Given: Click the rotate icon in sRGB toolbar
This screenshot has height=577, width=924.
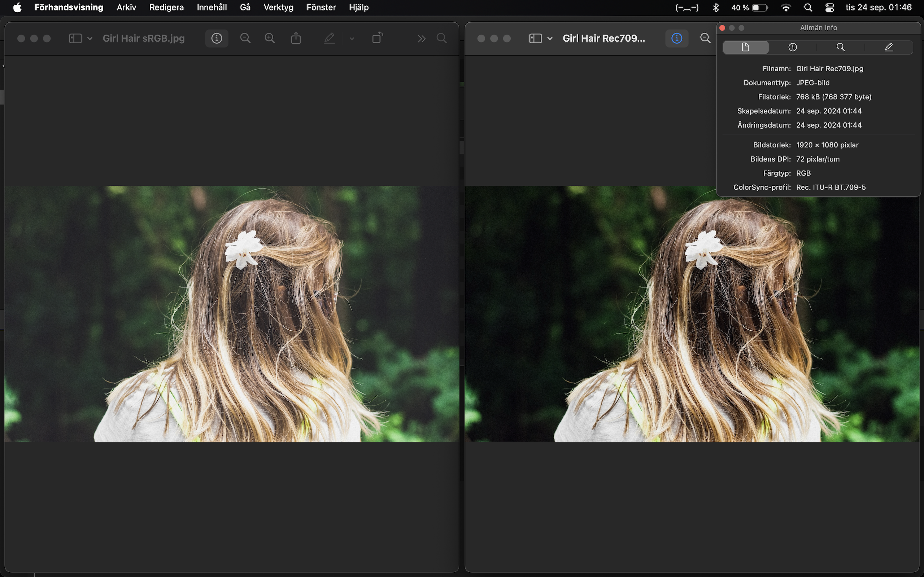Looking at the screenshot, I should tap(377, 38).
